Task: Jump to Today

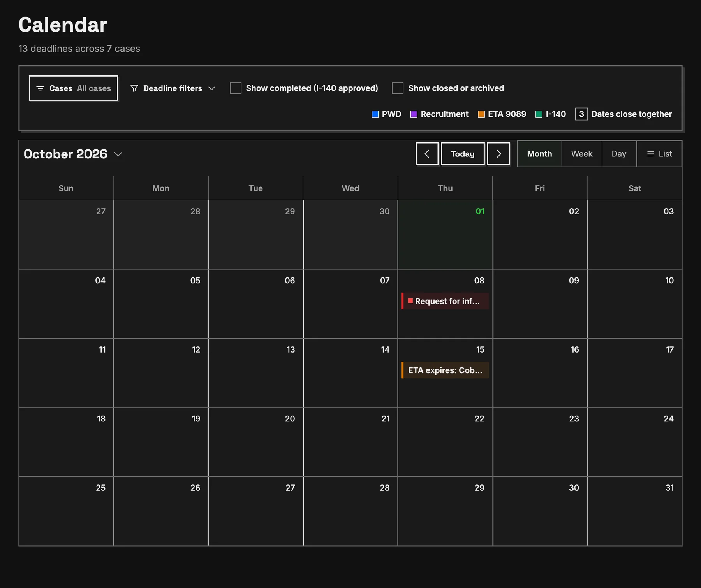Action: (x=463, y=154)
